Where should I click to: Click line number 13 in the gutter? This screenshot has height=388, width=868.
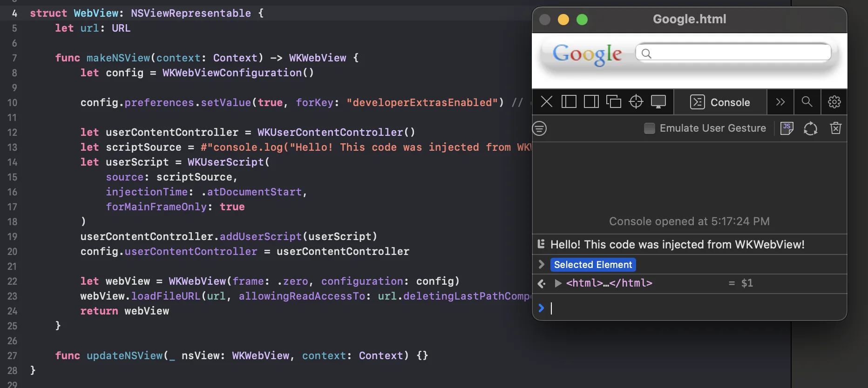click(x=12, y=147)
